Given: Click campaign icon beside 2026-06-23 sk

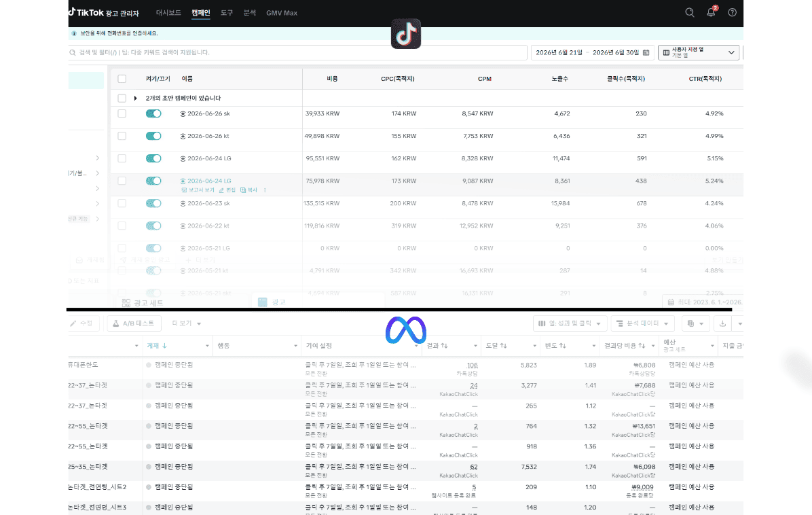Looking at the screenshot, I should click(183, 204).
